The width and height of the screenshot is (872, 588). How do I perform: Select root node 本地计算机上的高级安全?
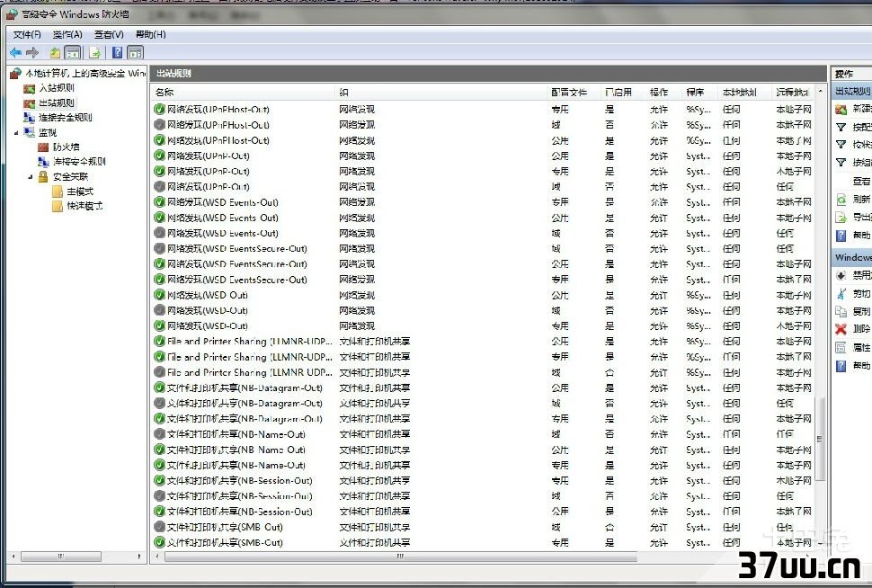tap(85, 73)
